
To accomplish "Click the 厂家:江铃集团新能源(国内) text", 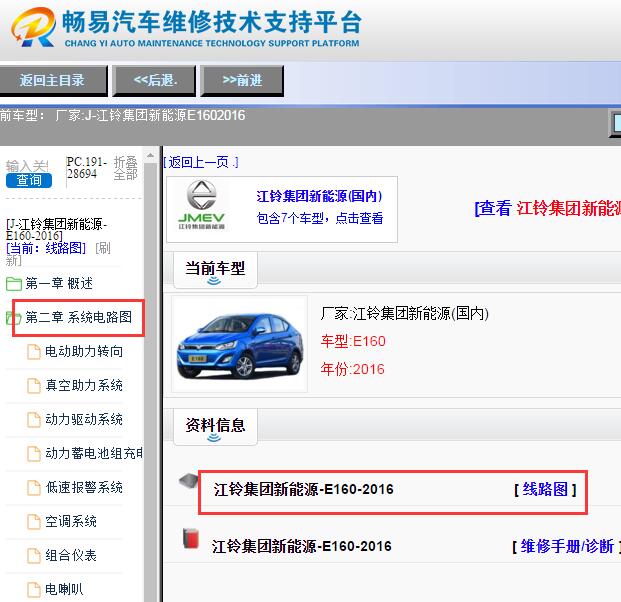I will 404,314.
